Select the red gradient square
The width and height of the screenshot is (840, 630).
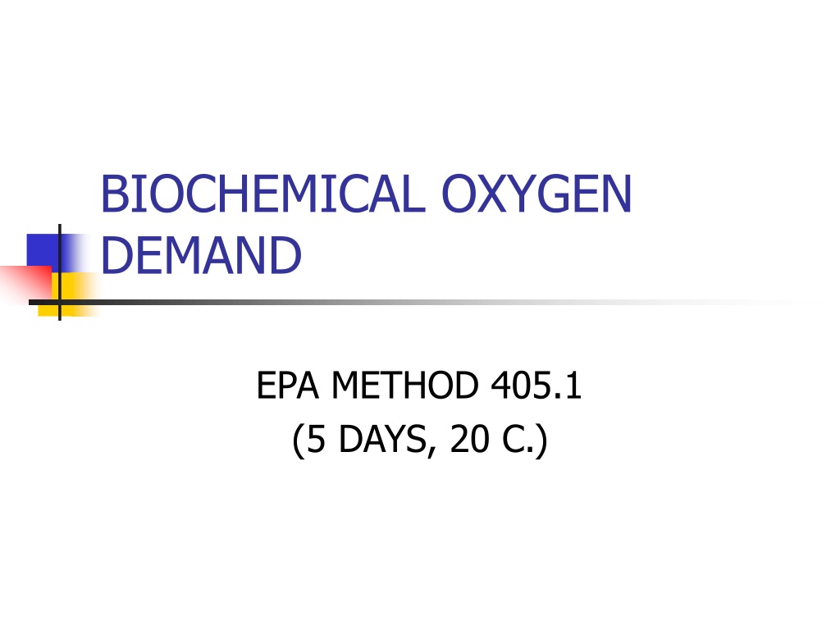pyautogui.click(x=27, y=284)
